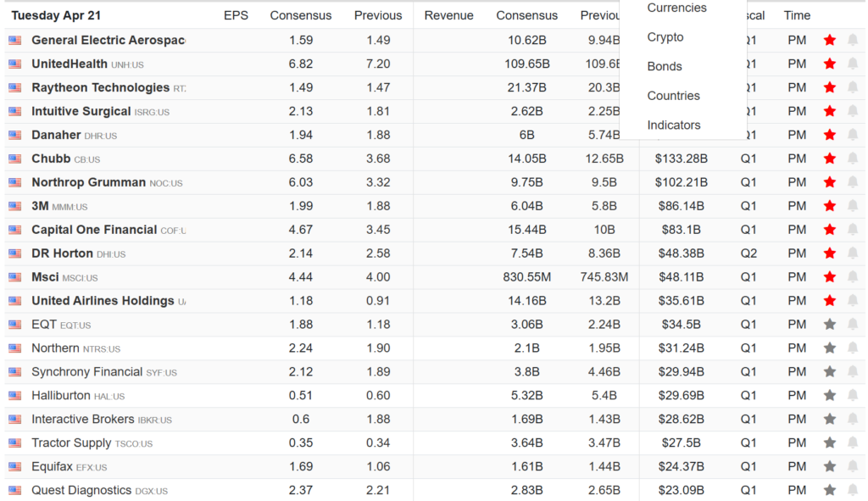Click the alert bell for UnitedHealth

pyautogui.click(x=853, y=64)
